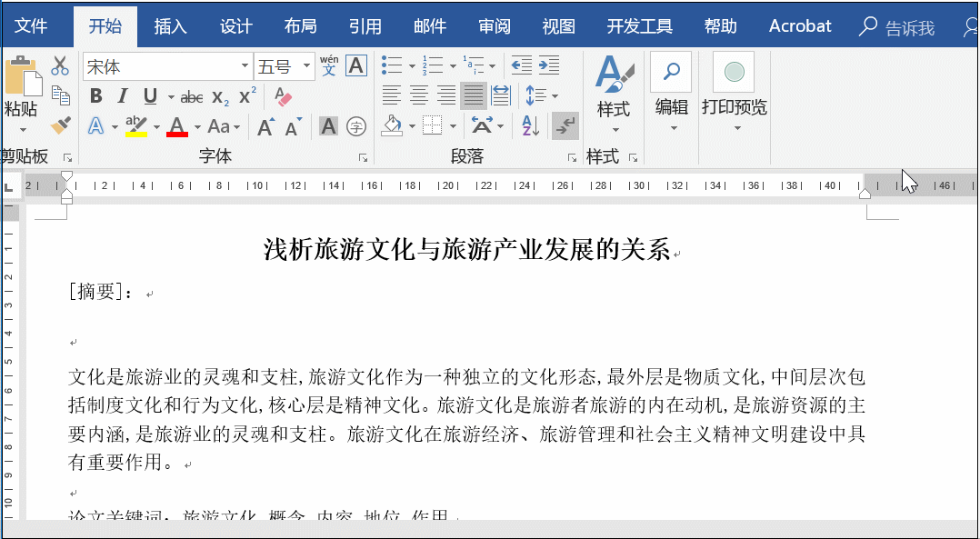Screen dimensions: 980x539
Task: Click the text effects A icon
Action: [95, 126]
